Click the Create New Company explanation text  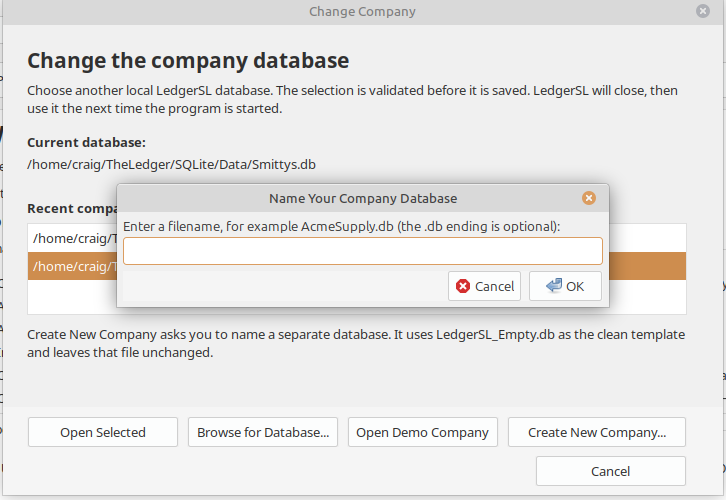tap(356, 344)
